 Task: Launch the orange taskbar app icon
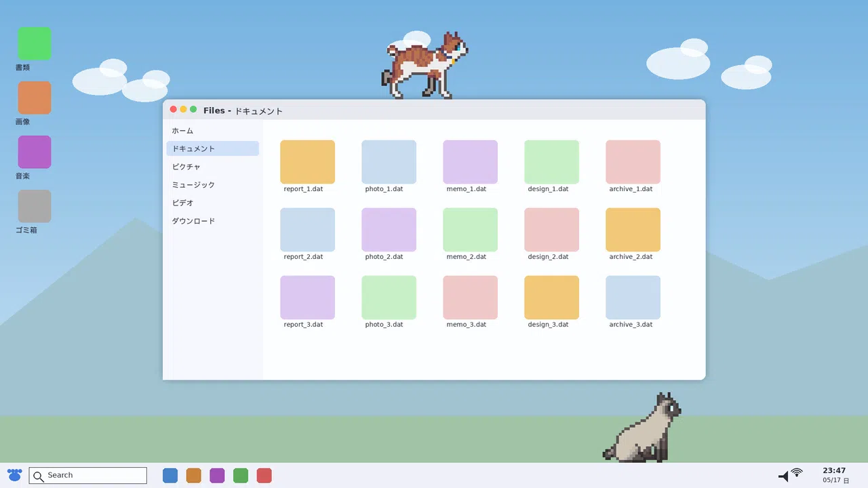tap(194, 476)
